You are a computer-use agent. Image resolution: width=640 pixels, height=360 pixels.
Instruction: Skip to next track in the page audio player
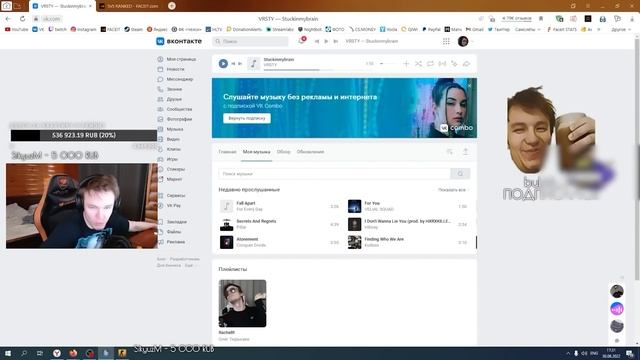tap(240, 64)
